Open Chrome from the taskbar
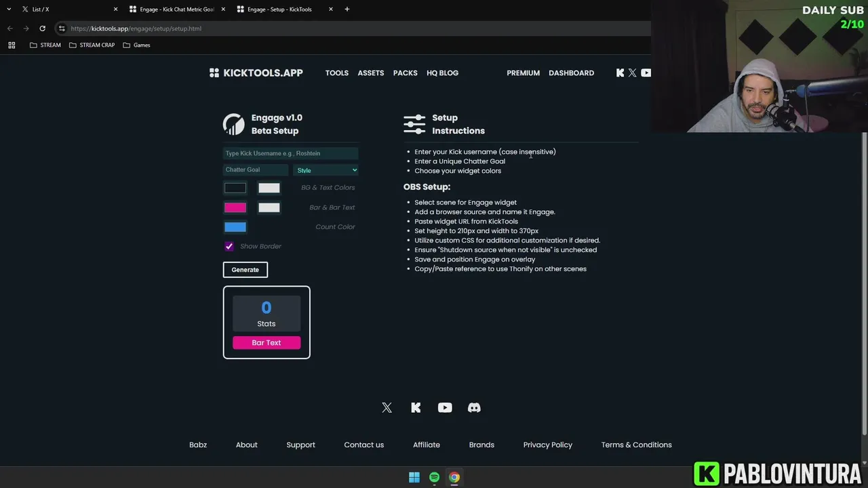Image resolution: width=868 pixels, height=488 pixels. pos(454,477)
